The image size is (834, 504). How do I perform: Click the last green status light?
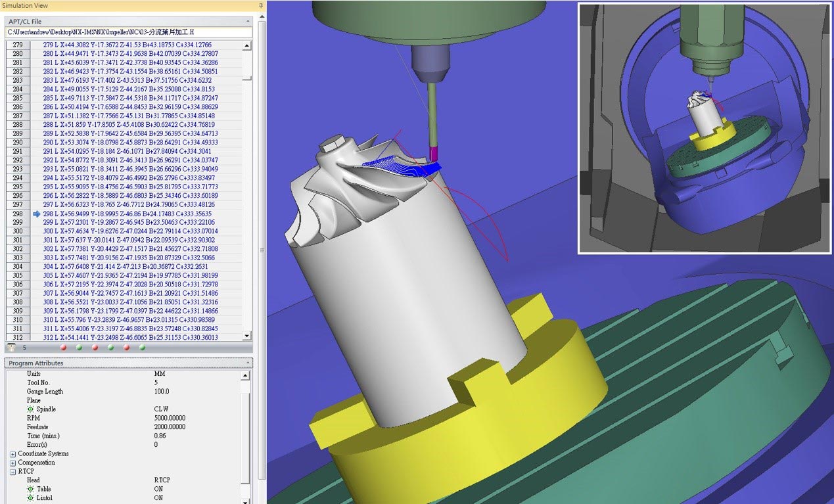(x=143, y=348)
